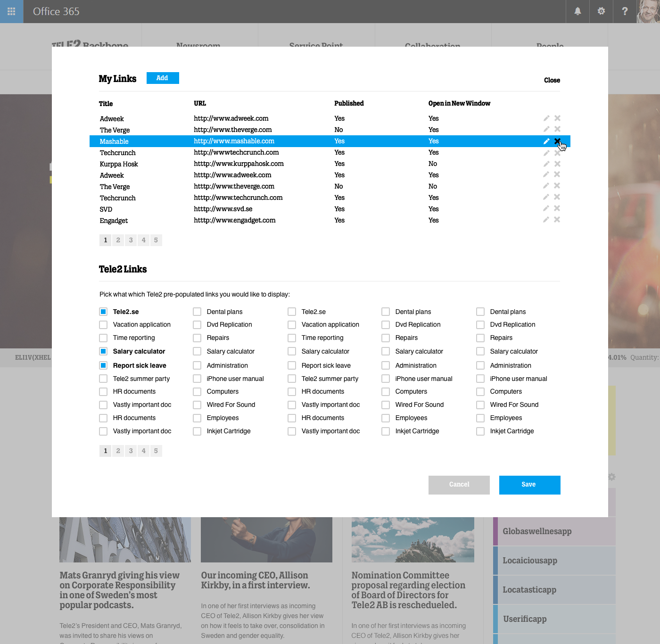Open the incoming CEO Allison Kirkby article
This screenshot has width=660, height=644.
pyautogui.click(x=256, y=580)
